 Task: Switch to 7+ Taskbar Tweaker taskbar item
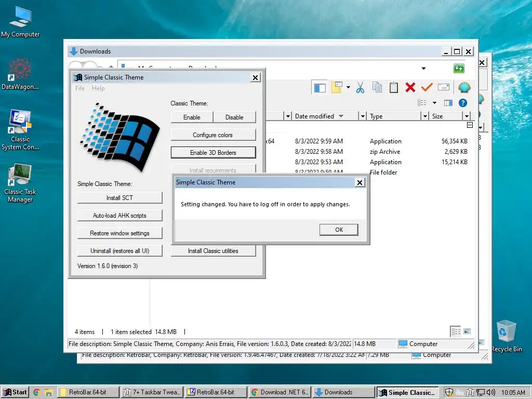(152, 392)
